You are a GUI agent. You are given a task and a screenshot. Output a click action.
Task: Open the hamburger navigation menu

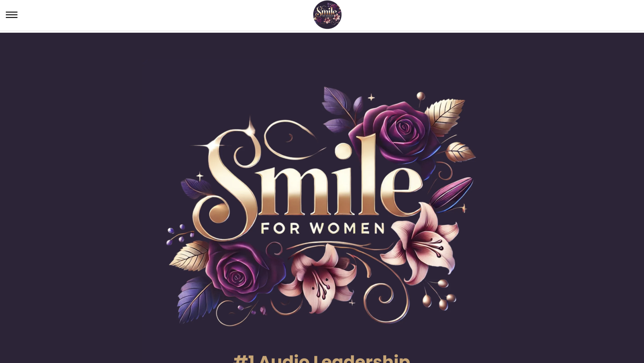(x=12, y=15)
